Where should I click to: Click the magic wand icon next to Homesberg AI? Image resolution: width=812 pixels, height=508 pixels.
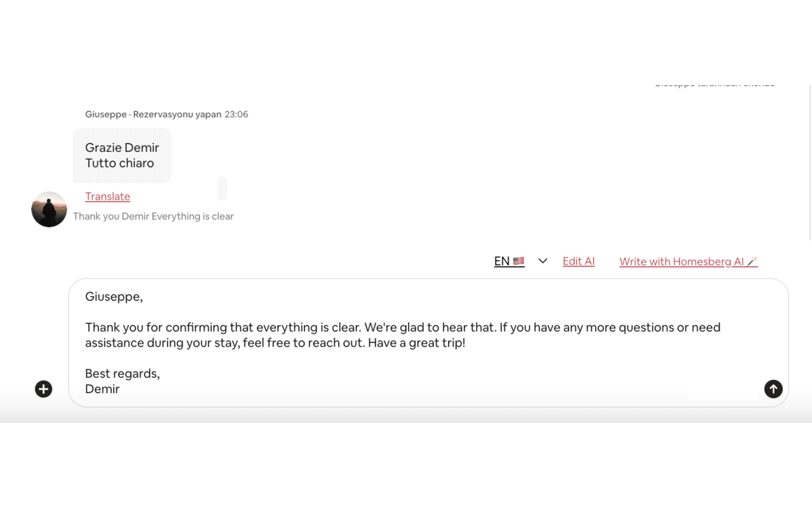click(754, 260)
